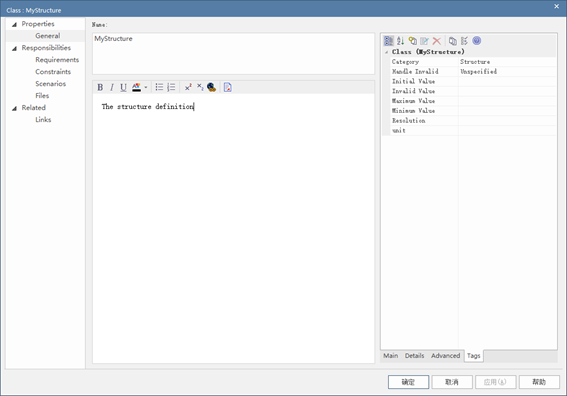Insert a bulleted list in notes
The height and width of the screenshot is (396, 567).
tap(159, 87)
